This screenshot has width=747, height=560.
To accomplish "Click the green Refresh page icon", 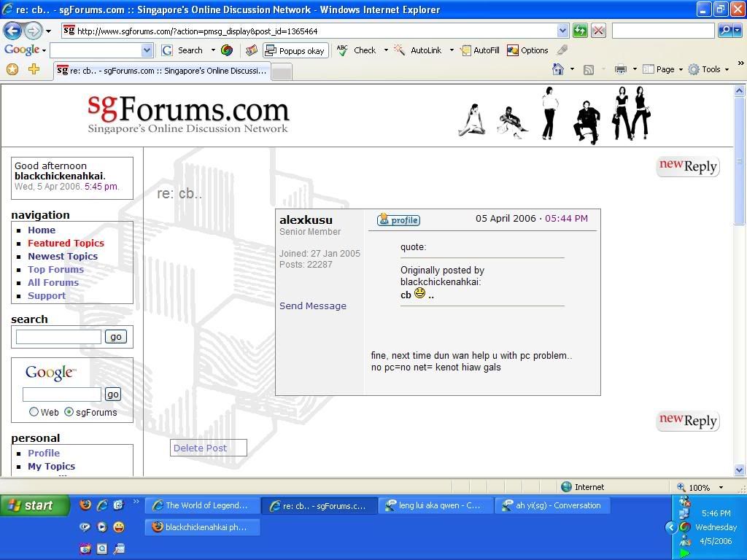I will coord(580,31).
